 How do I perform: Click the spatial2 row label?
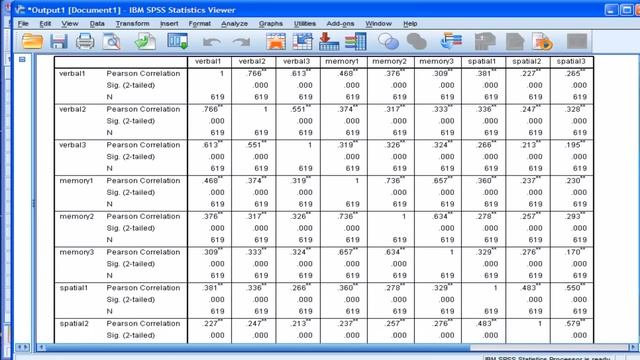point(74,324)
